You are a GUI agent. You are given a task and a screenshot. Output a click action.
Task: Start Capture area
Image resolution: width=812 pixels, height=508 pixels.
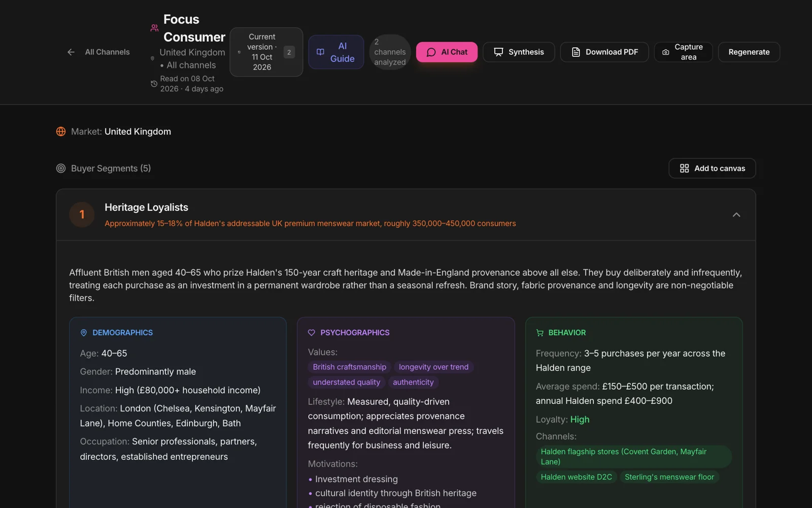(683, 52)
